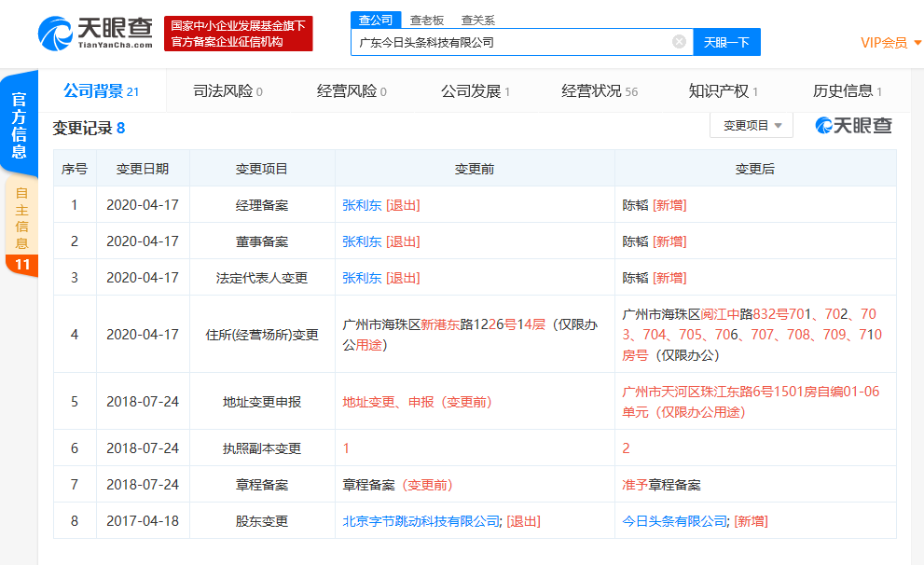The width and height of the screenshot is (924, 565).
Task: Click the TianYanCha logo in header
Action: point(95,33)
